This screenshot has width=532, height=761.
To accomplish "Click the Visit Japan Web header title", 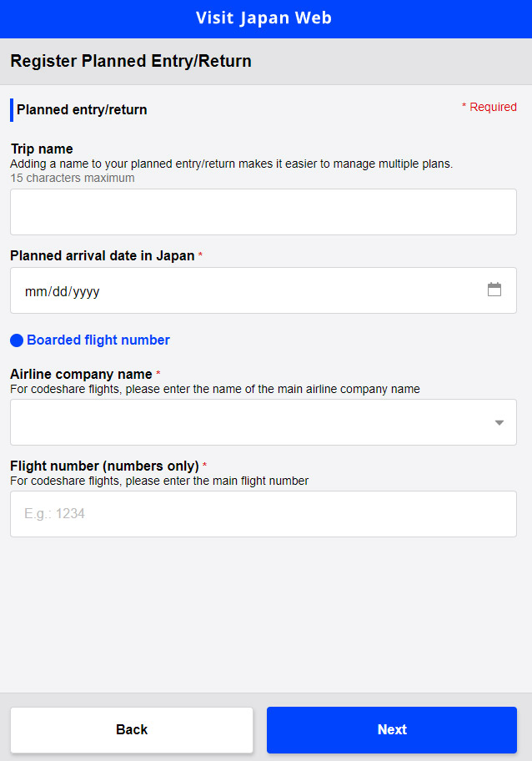I will pyautogui.click(x=263, y=18).
